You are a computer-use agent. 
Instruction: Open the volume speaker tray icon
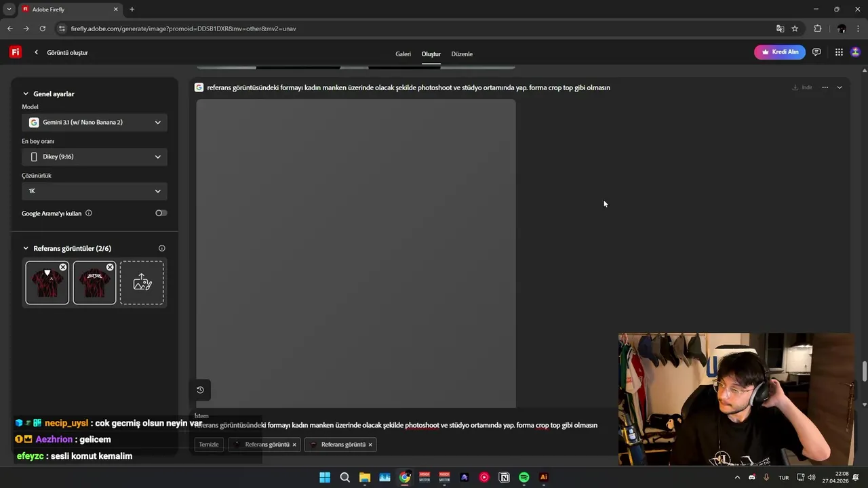tap(812, 477)
